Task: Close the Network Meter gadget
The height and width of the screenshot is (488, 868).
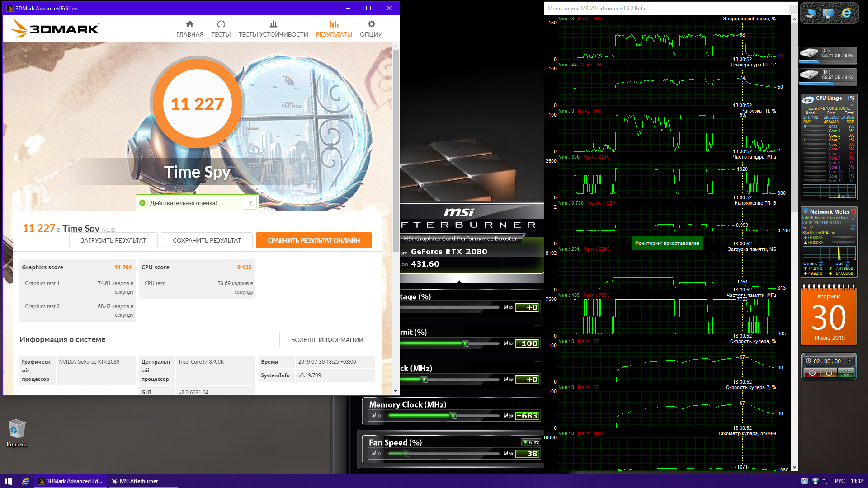Action: [853, 211]
